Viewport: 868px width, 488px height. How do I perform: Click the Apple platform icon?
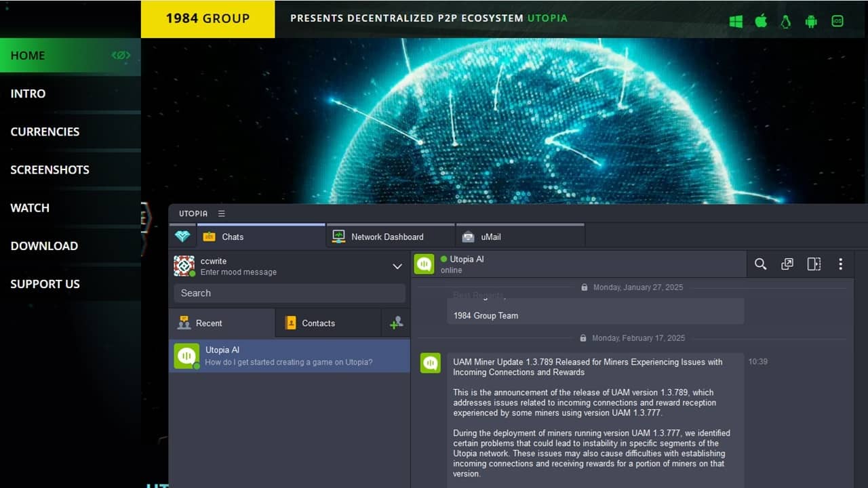click(761, 21)
